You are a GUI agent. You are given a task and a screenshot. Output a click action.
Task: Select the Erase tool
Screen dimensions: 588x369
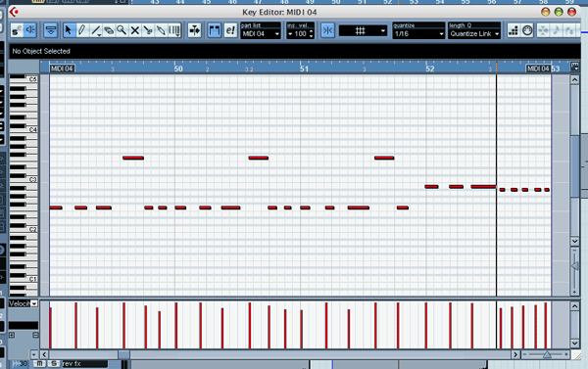click(109, 30)
